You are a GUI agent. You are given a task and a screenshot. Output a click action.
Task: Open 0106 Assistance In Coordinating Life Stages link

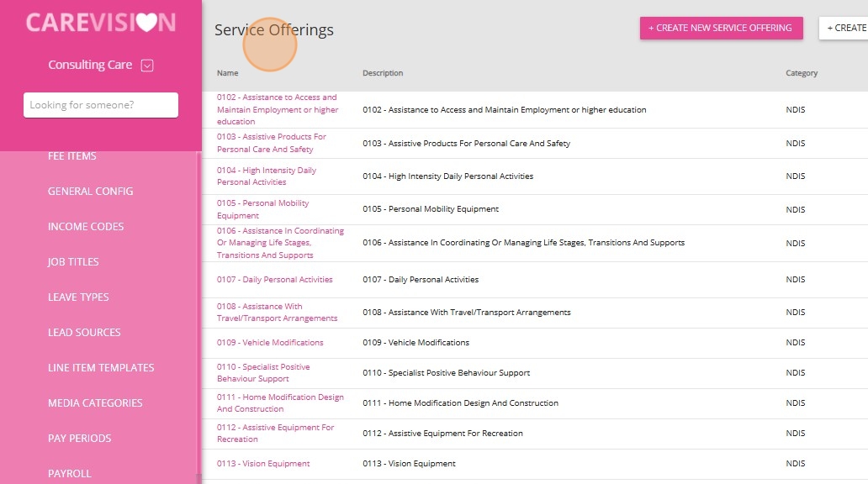tap(280, 243)
